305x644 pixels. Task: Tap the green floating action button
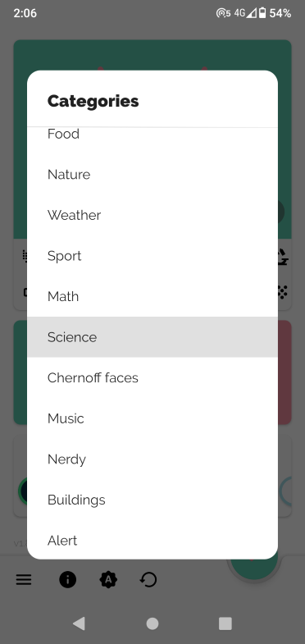tap(254, 567)
